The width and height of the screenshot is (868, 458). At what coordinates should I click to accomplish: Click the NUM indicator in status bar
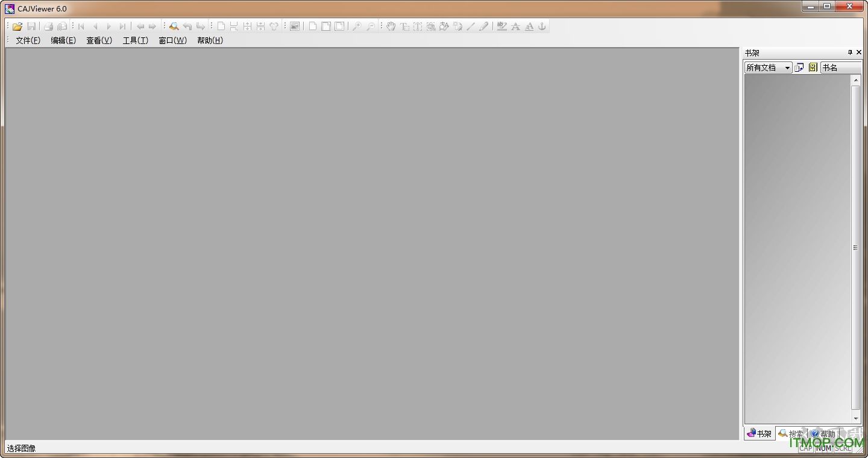(823, 448)
